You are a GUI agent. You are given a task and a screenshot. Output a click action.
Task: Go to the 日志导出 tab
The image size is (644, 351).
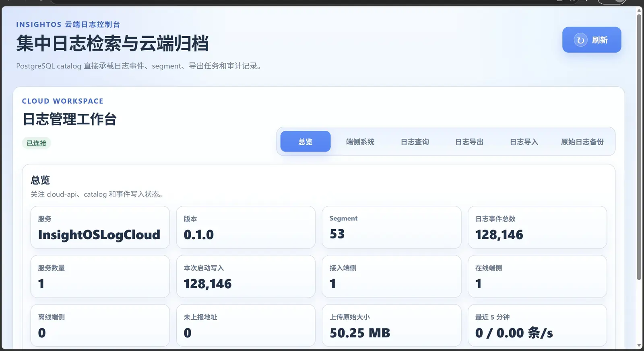pos(469,142)
